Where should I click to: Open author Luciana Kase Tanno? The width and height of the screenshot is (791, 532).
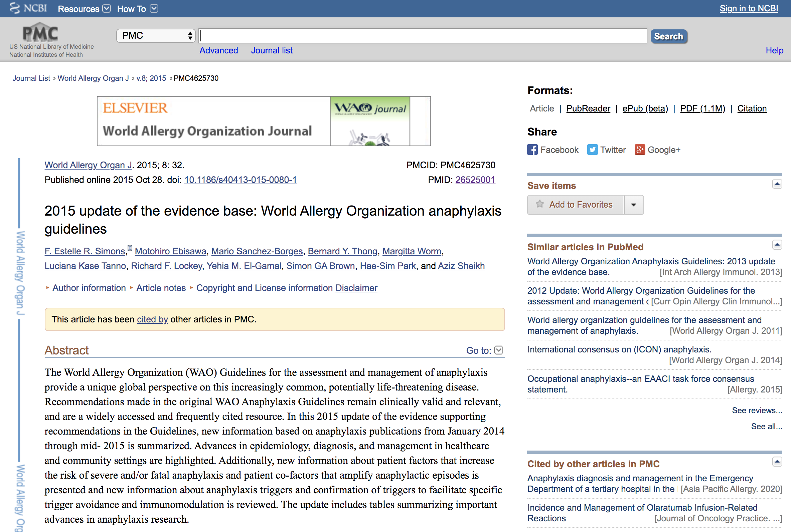85,266
